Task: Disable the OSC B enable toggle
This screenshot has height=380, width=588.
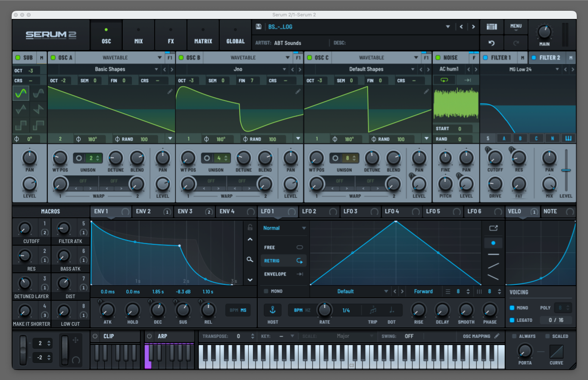Action: (x=181, y=58)
